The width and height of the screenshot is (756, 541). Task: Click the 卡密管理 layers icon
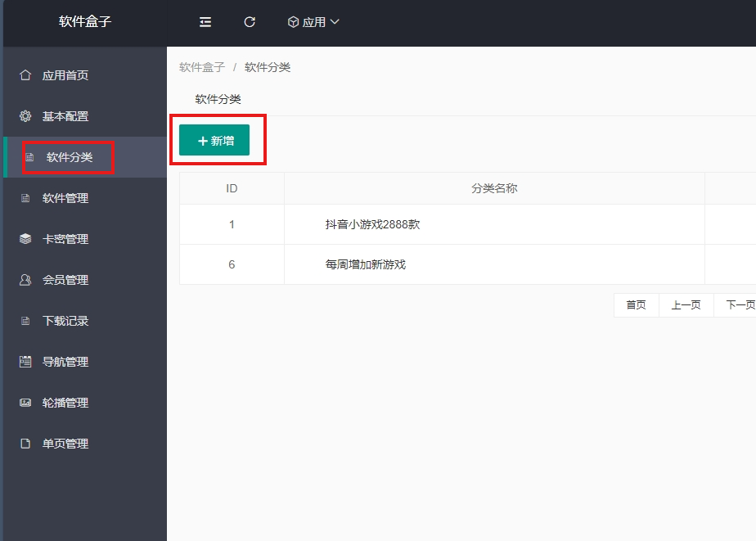point(26,238)
